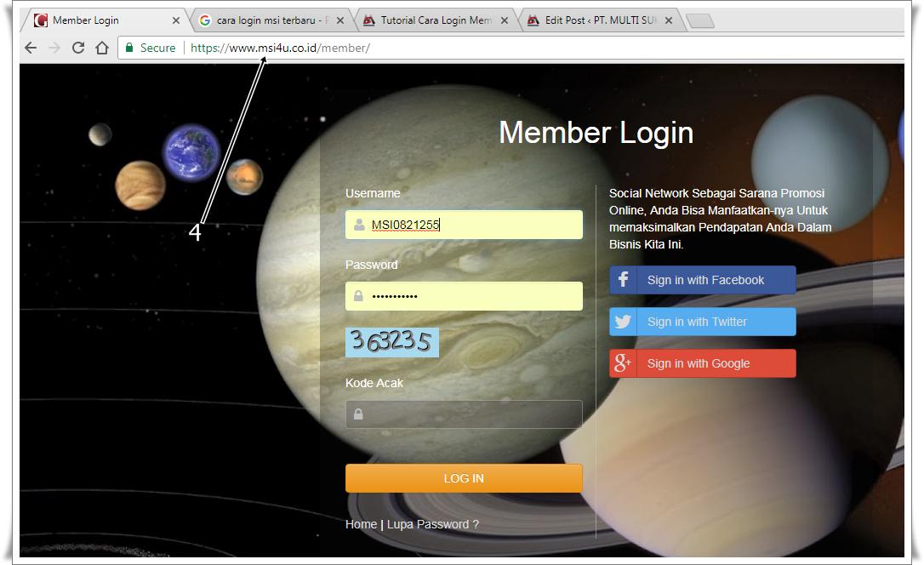
Task: Click the padlock icon in Password field
Action: (x=358, y=296)
